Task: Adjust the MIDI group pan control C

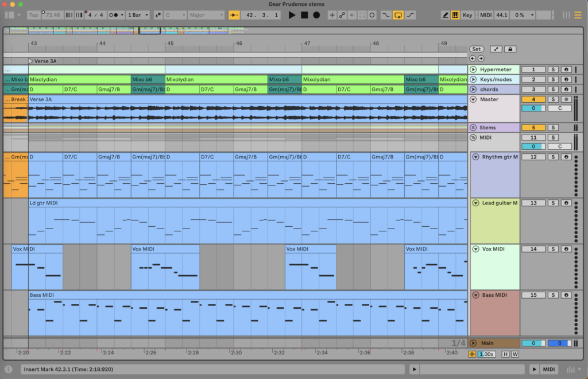Action: tap(559, 146)
